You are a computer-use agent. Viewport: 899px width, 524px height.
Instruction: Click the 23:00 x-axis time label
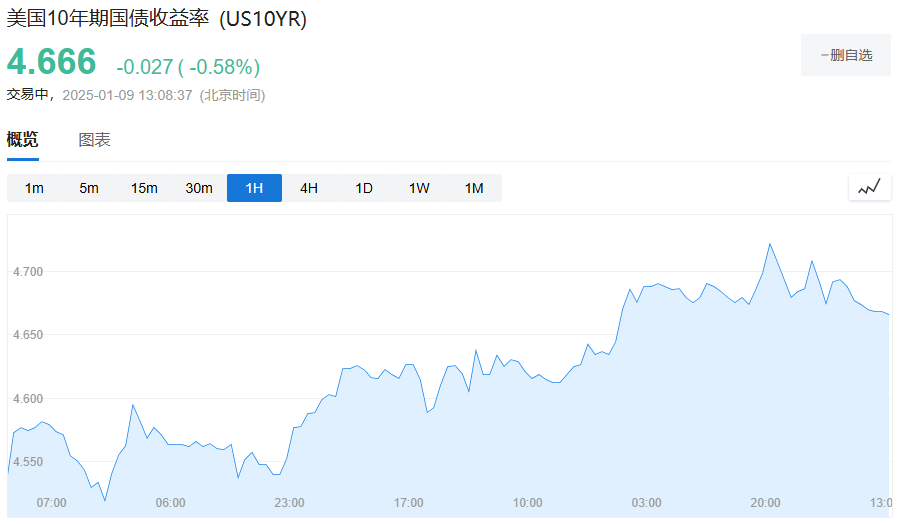[x=289, y=502]
